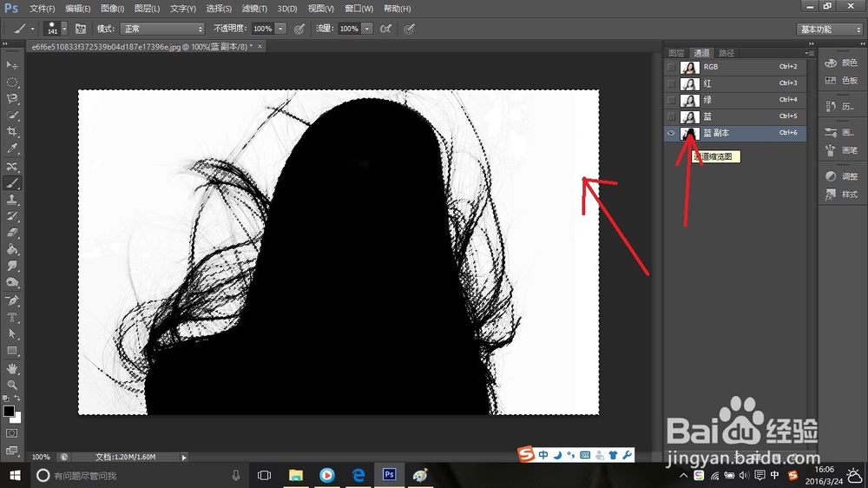Image resolution: width=868 pixels, height=488 pixels.
Task: Toggle pressure for size icon
Action: [x=409, y=29]
